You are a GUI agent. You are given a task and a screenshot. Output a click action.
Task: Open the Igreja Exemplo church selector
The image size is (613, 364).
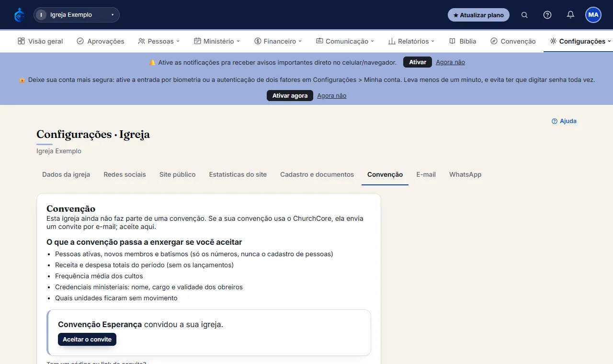coord(77,15)
